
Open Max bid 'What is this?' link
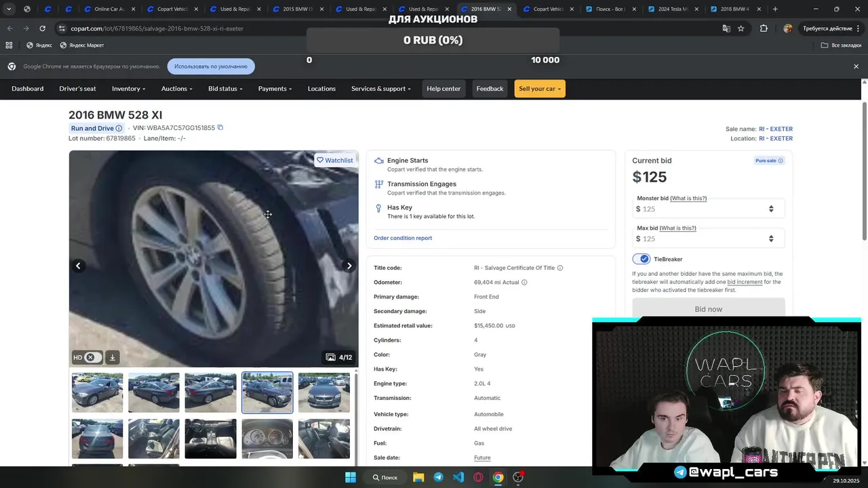coord(677,228)
